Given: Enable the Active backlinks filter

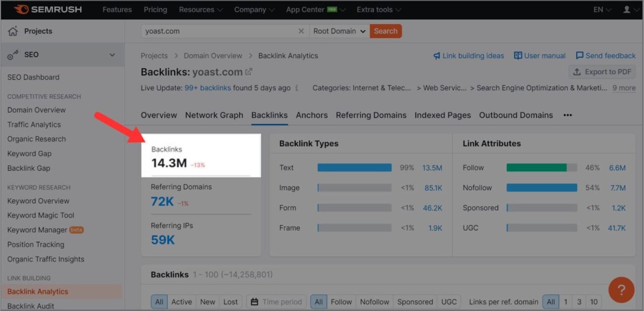Looking at the screenshot, I should [x=181, y=301].
